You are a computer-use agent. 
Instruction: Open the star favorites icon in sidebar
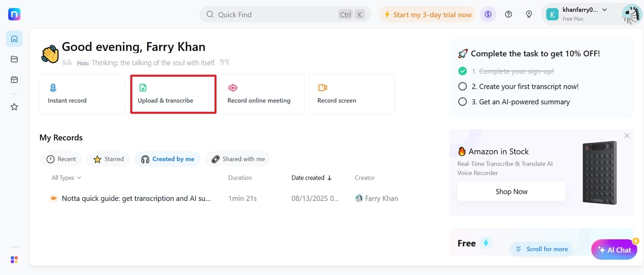point(14,107)
